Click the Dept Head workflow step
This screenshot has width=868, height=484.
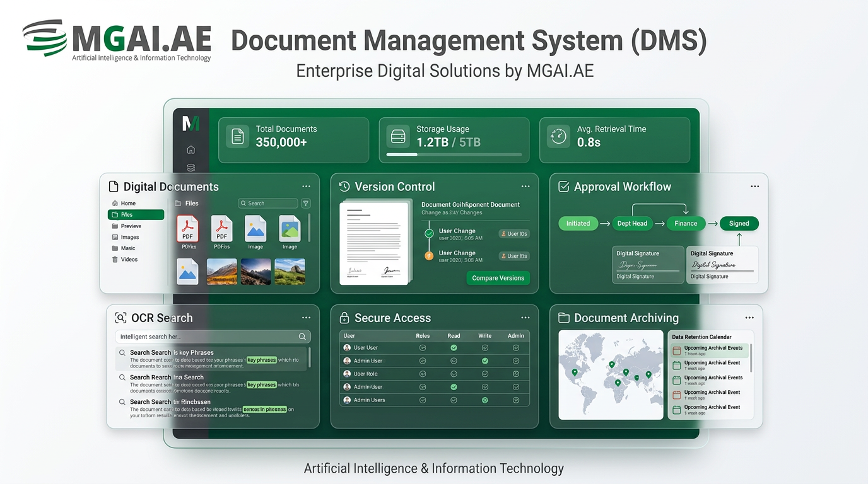tap(632, 223)
